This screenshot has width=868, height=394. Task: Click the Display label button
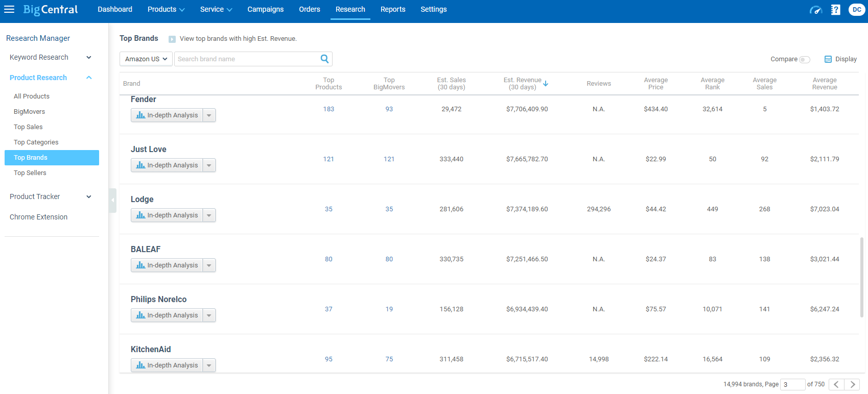[x=846, y=59]
